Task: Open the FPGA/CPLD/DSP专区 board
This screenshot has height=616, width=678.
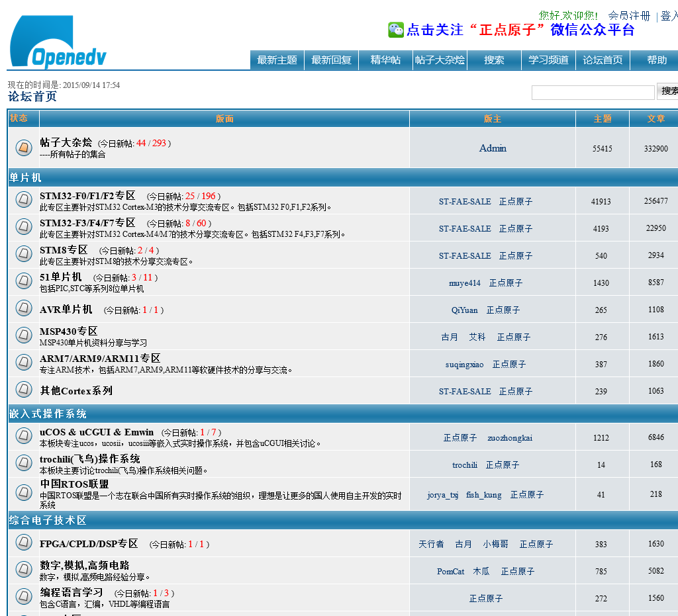Action: [89, 544]
